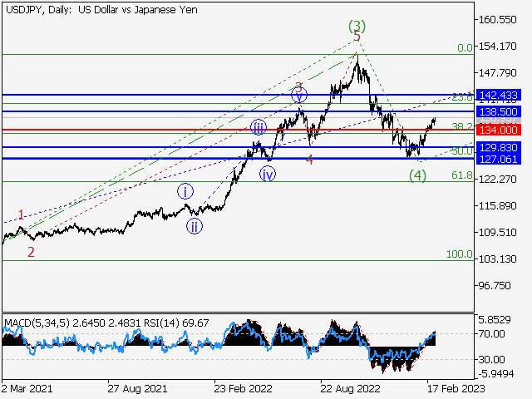Screen dimensions: 532x399
Task: Click the red wave 4 label
Action: tap(309, 160)
